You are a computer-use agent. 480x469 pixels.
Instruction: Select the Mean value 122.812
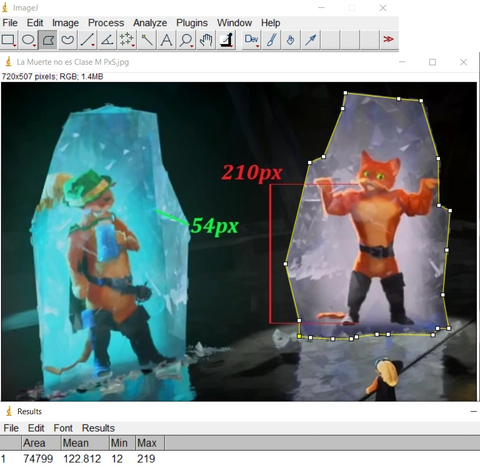click(82, 459)
